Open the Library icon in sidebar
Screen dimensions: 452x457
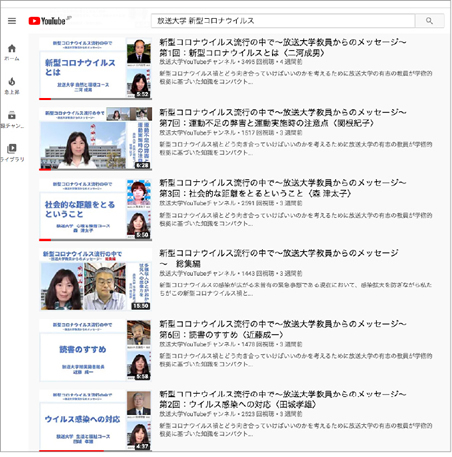click(x=12, y=152)
